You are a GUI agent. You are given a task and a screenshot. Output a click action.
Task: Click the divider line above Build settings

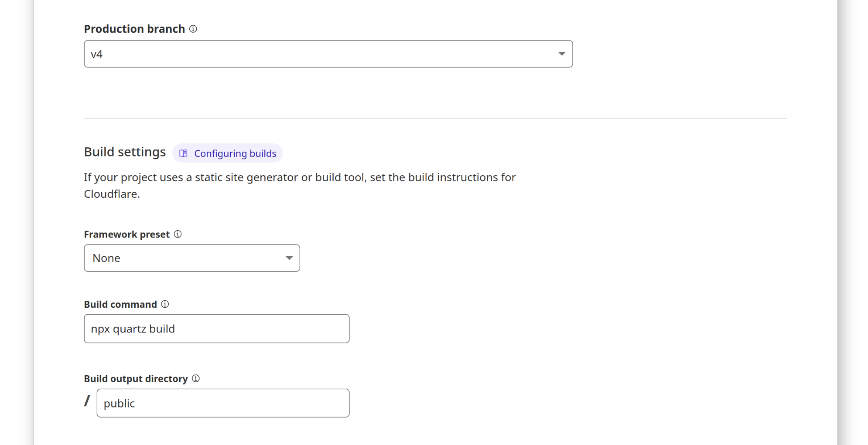[x=435, y=118]
